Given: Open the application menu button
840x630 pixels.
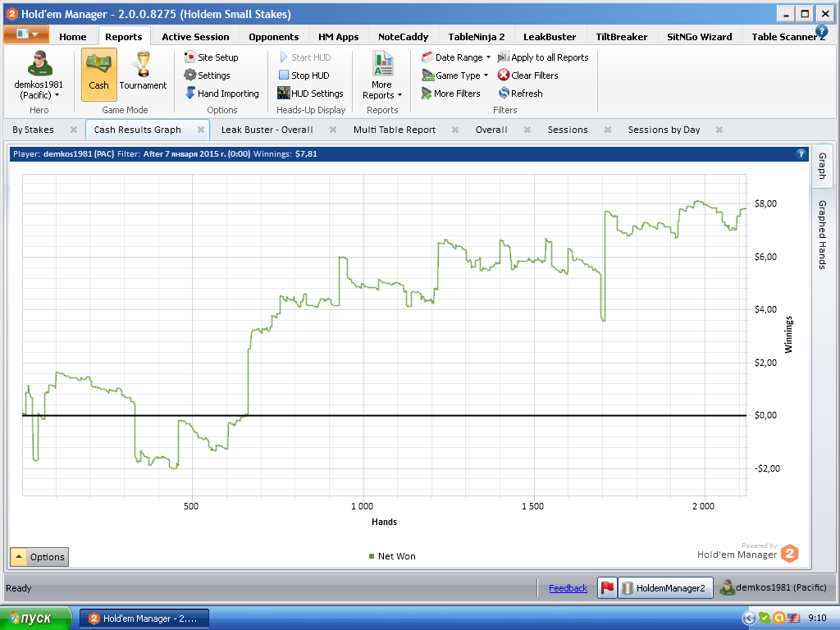Looking at the screenshot, I should coord(26,34).
